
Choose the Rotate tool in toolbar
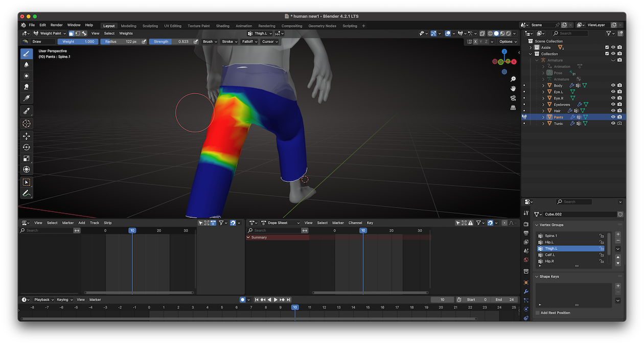click(x=27, y=147)
